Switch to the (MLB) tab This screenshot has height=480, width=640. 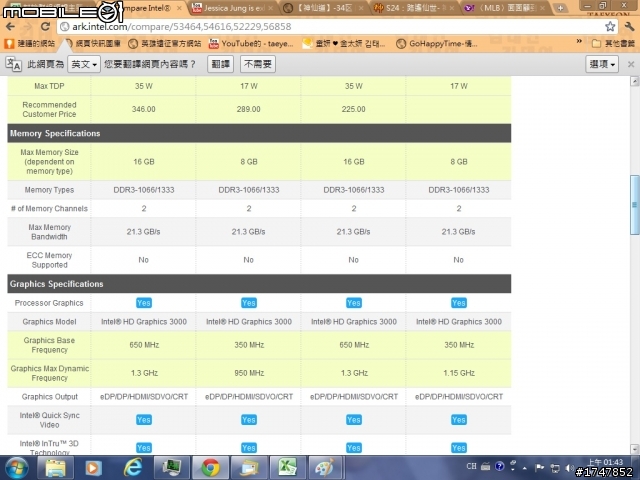[506, 8]
